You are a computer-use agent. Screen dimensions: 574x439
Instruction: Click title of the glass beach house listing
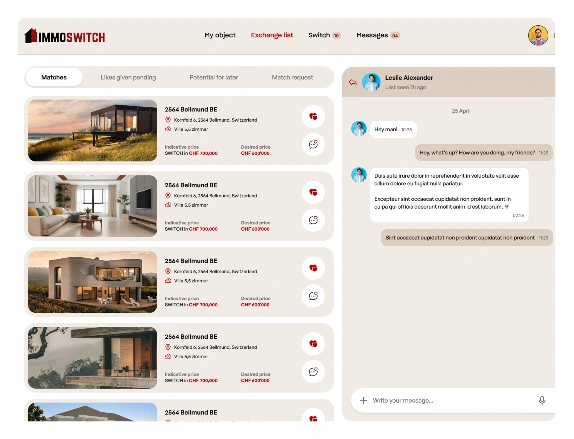(x=191, y=109)
